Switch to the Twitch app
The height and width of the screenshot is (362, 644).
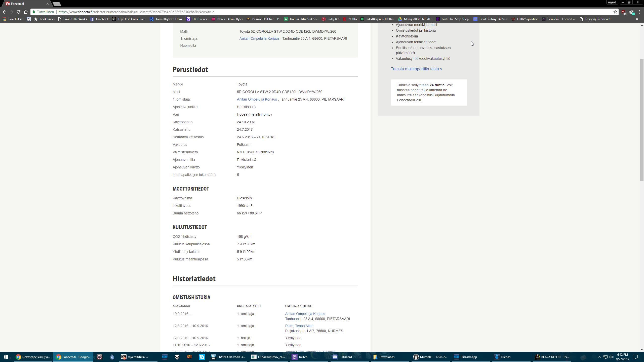coord(309,357)
